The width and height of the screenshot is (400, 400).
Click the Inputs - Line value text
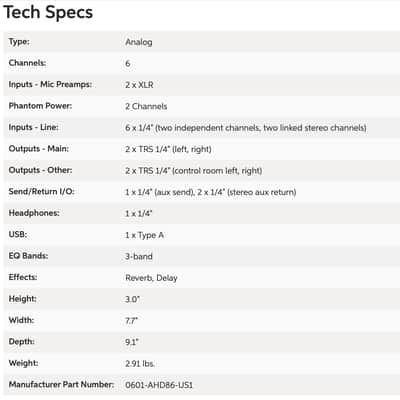coord(246,128)
